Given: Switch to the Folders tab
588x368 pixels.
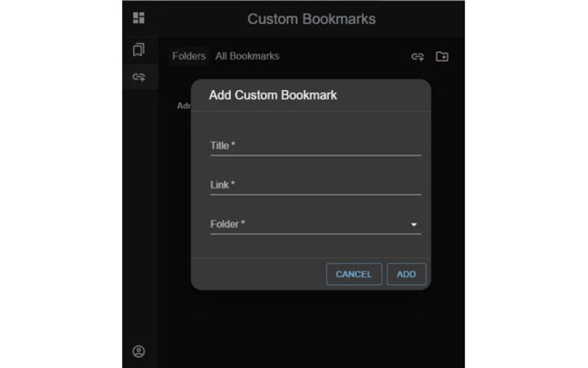Looking at the screenshot, I should click(189, 56).
